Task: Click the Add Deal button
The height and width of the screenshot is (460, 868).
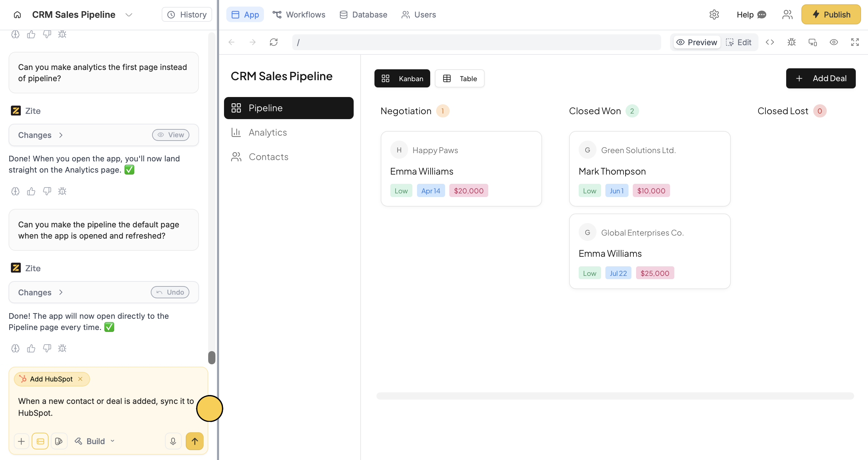Action: point(820,79)
